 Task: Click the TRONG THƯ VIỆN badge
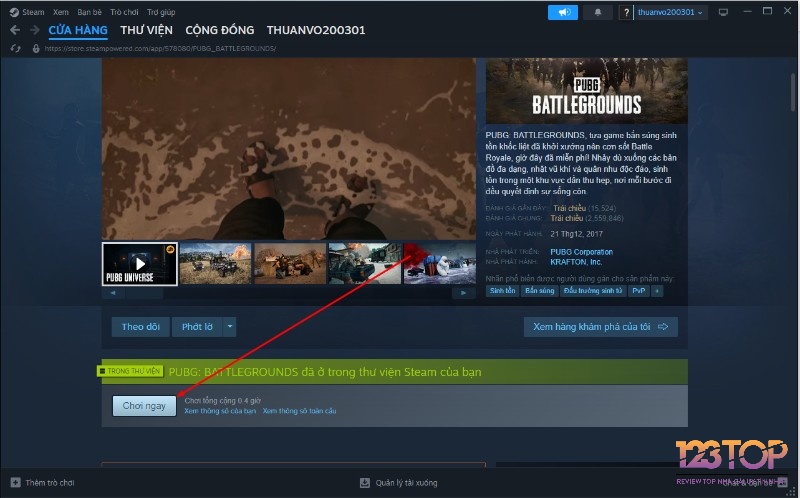click(x=130, y=371)
